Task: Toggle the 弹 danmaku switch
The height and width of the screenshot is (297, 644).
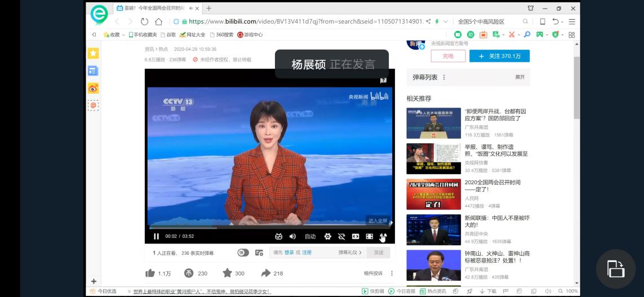Action: point(243,252)
